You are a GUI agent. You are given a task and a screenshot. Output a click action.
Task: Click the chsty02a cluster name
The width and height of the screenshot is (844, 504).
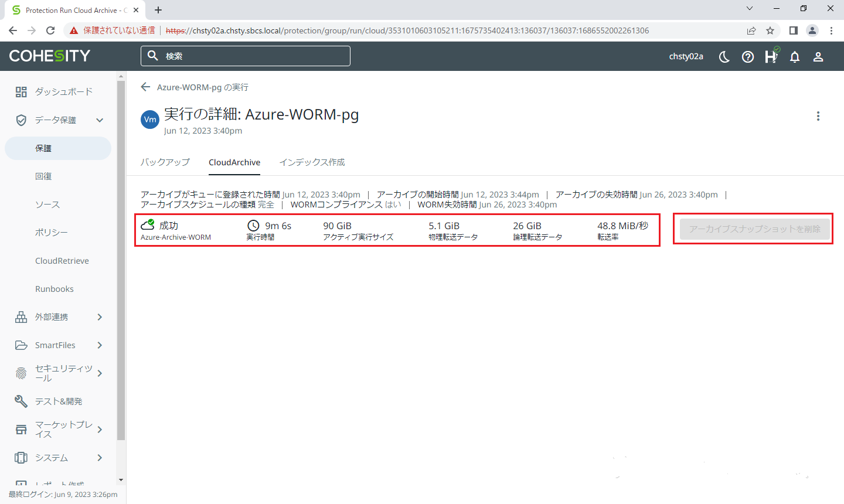tap(686, 56)
